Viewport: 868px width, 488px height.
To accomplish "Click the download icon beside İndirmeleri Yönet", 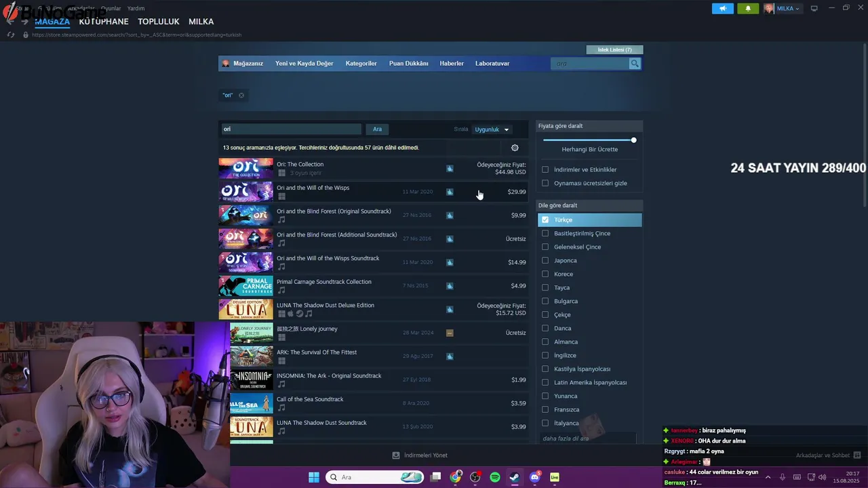I will [x=396, y=455].
